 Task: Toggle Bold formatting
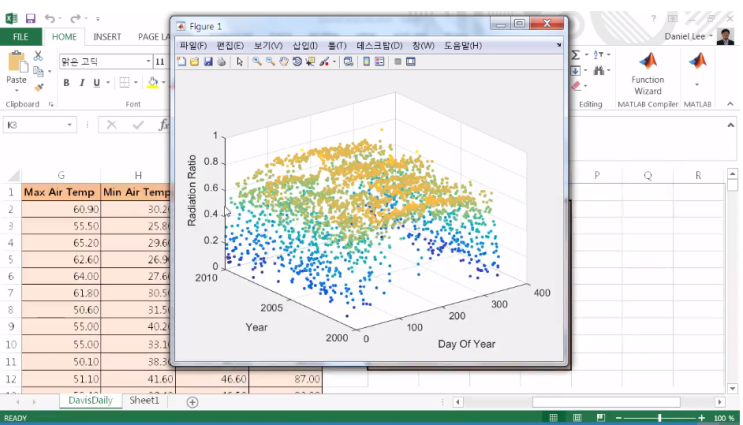(66, 83)
